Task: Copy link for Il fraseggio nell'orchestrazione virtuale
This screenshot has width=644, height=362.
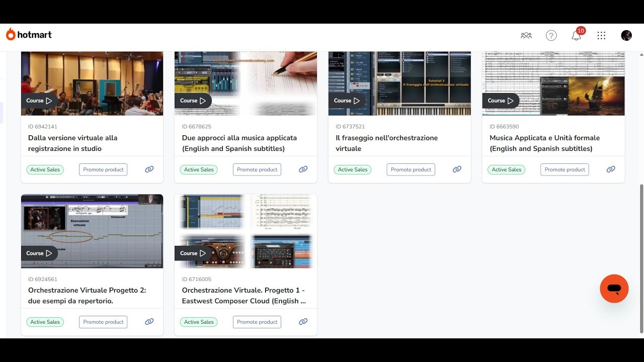Action: point(457,169)
